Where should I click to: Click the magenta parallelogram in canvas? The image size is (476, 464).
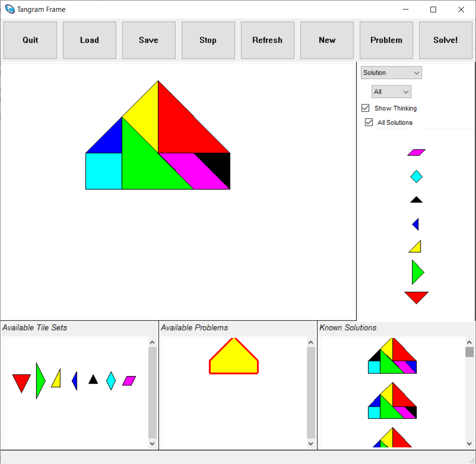[x=194, y=171]
